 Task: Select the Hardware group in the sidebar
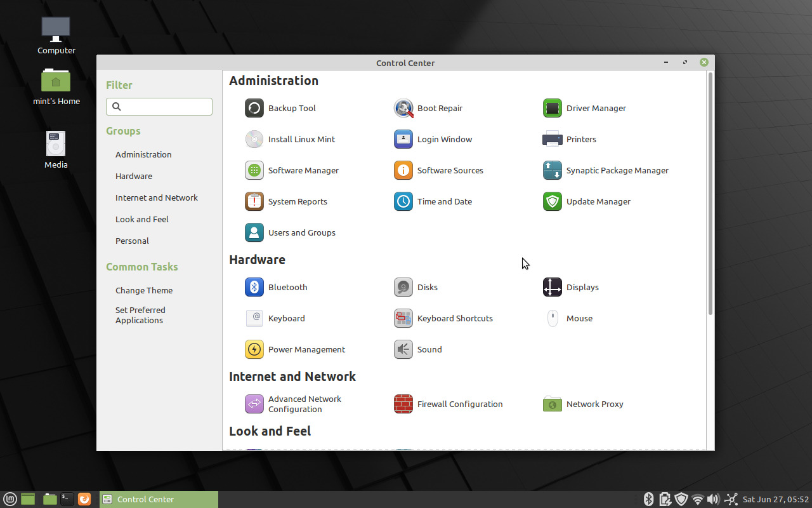tap(134, 176)
